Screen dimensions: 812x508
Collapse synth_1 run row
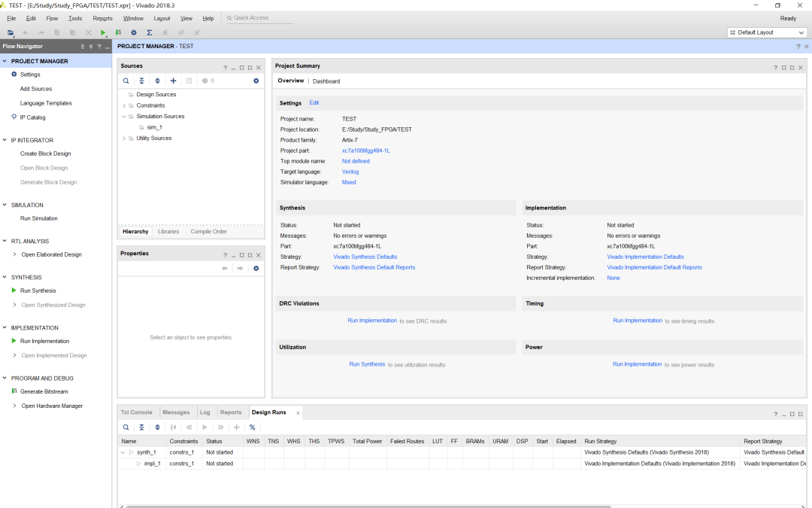pos(123,452)
